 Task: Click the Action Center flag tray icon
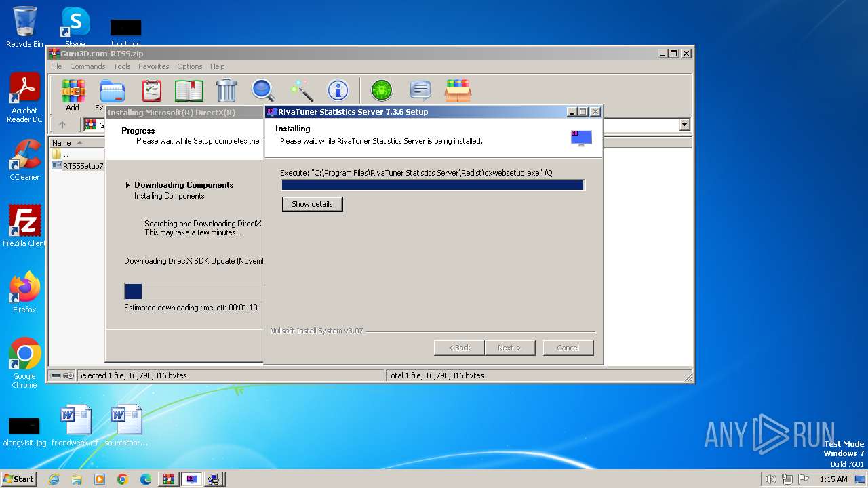click(x=804, y=479)
